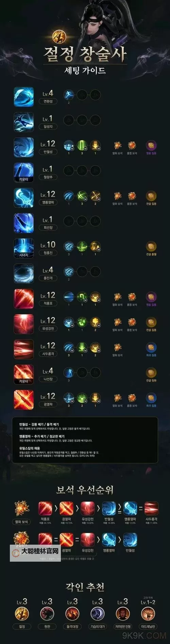This screenshot has height=644, width=170.
Task: Click the 풍진격 skill icon at Lv.4
Action: [x=24, y=274]
